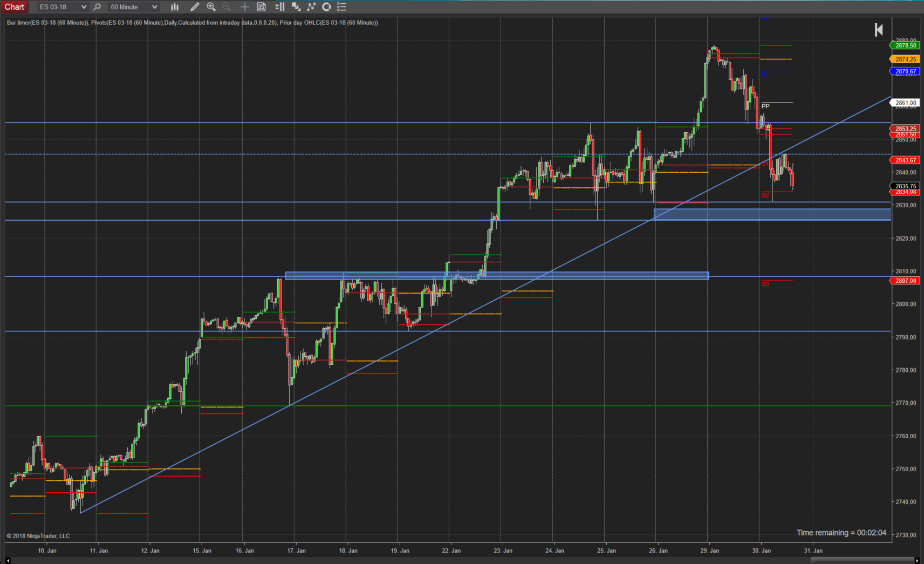Open the data box icon
Screen dimensions: 924x564
(x=261, y=7)
